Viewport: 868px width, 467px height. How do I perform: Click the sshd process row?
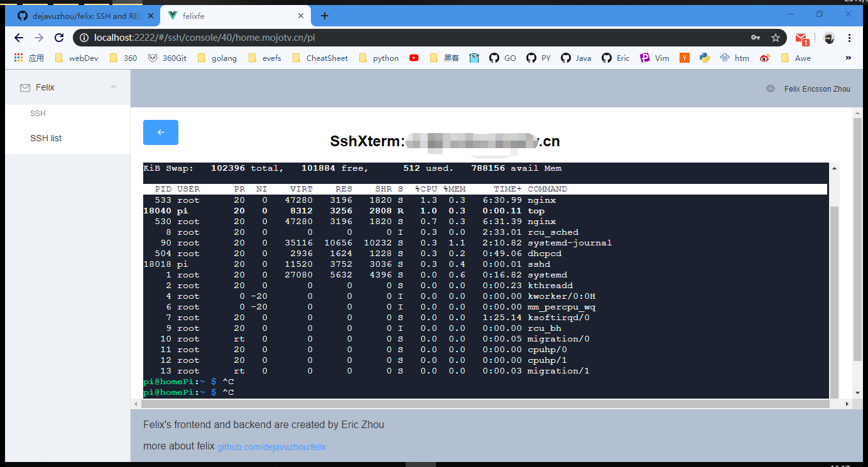click(x=485, y=264)
